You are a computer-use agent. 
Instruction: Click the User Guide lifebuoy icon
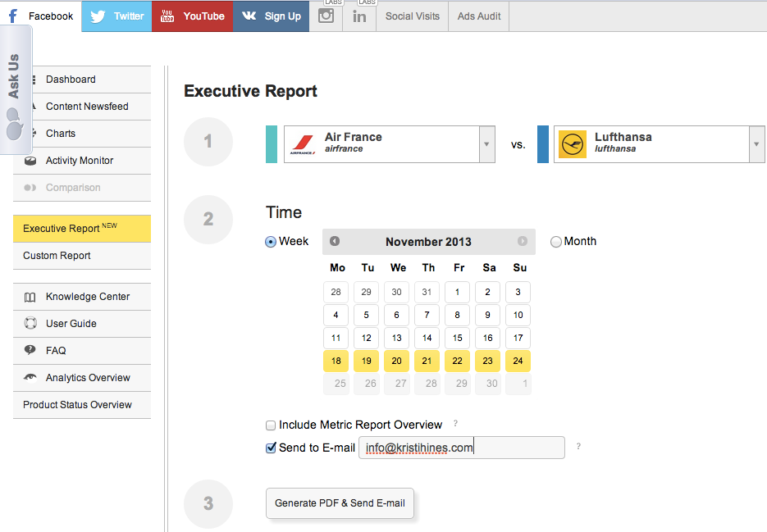pos(30,323)
